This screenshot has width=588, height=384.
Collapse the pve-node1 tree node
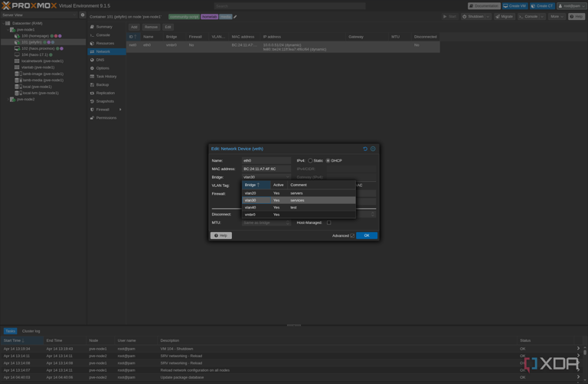(x=8, y=30)
